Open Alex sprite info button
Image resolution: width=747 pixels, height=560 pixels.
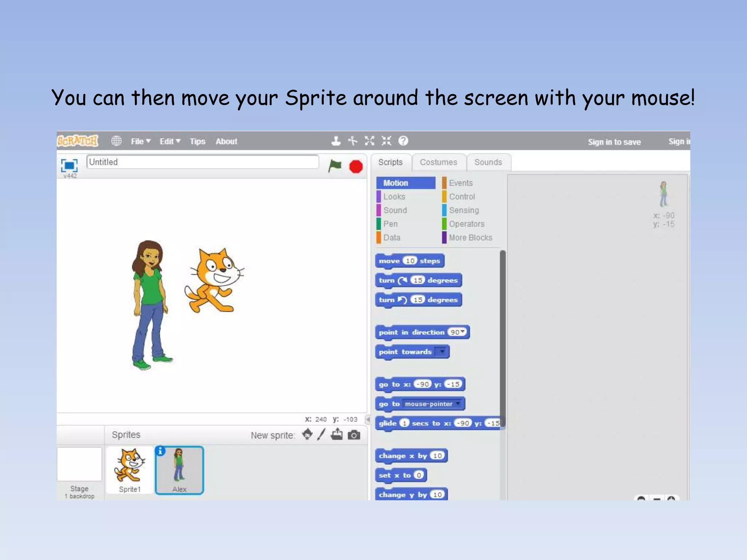[160, 451]
